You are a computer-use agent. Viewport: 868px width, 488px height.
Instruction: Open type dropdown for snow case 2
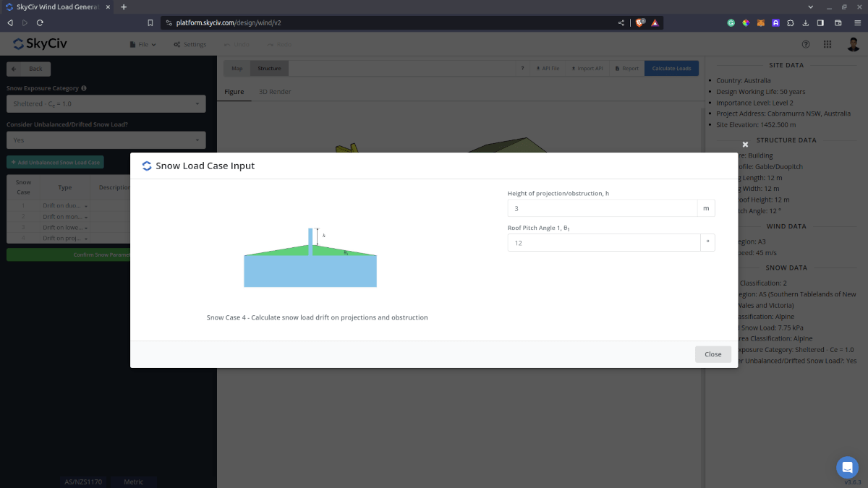click(x=65, y=217)
